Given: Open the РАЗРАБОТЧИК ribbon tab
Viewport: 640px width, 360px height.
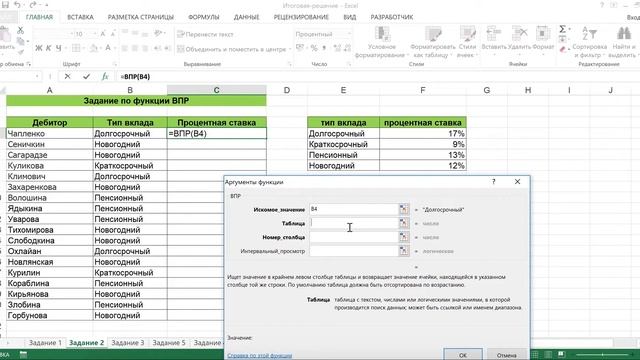Looking at the screenshot, I should [392, 17].
